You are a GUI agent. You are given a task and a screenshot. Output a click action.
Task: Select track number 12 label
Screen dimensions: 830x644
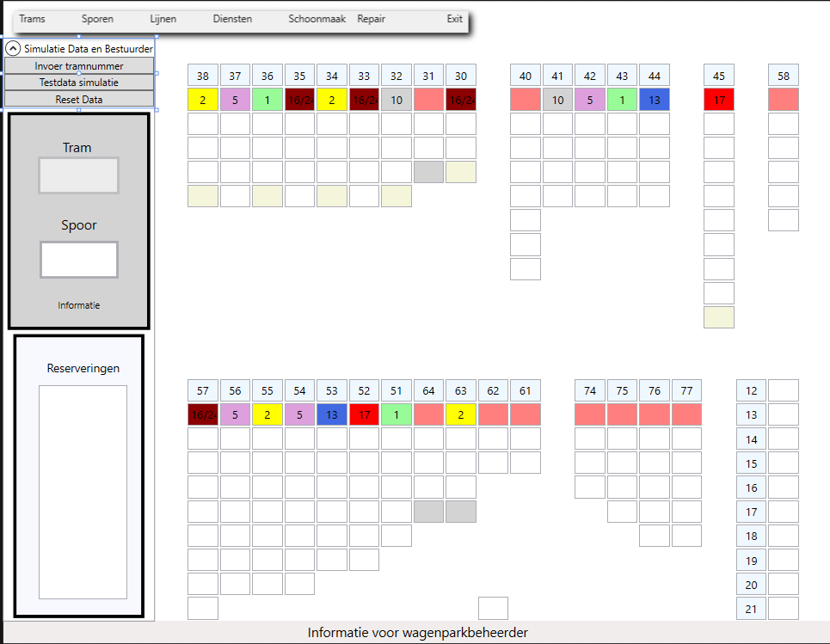point(751,391)
